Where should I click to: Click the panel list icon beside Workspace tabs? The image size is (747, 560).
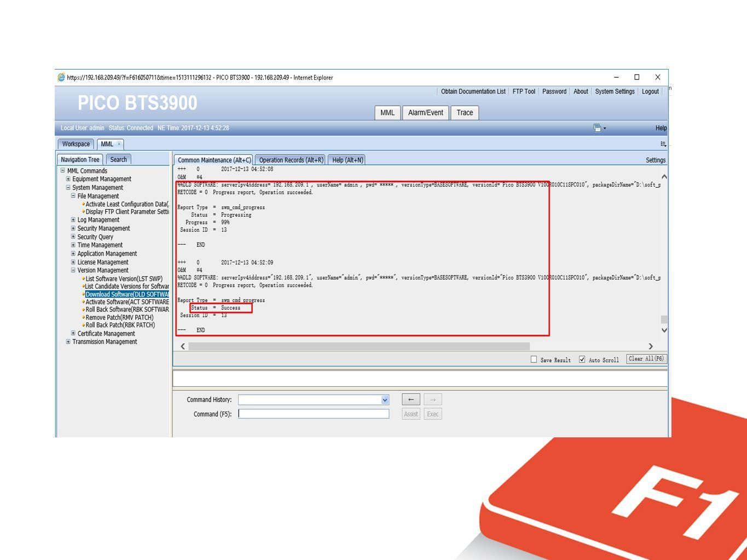663,144
